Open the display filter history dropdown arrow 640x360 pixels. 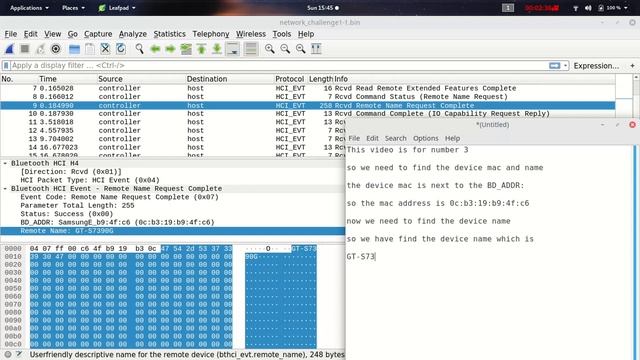point(565,65)
